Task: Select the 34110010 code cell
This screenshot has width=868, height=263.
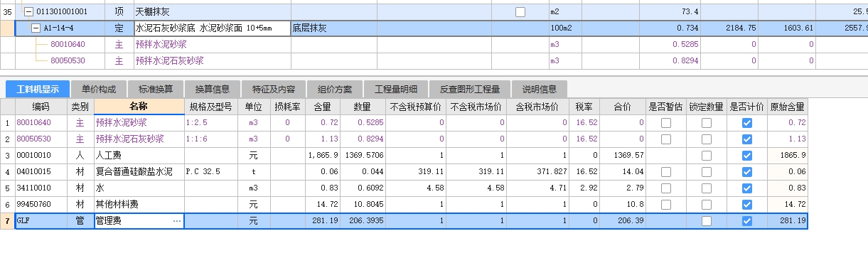Action: pos(41,188)
